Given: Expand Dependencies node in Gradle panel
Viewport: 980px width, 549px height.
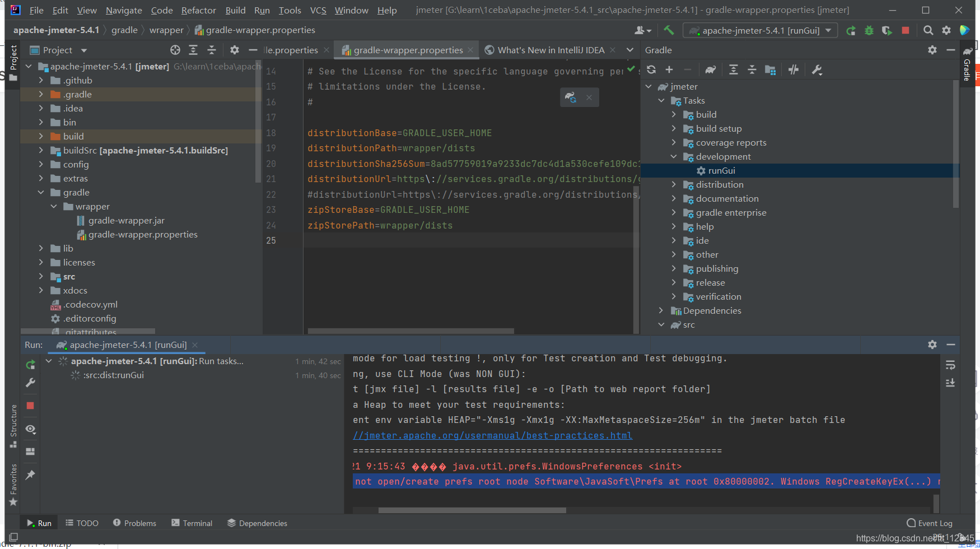Looking at the screenshot, I should (661, 310).
